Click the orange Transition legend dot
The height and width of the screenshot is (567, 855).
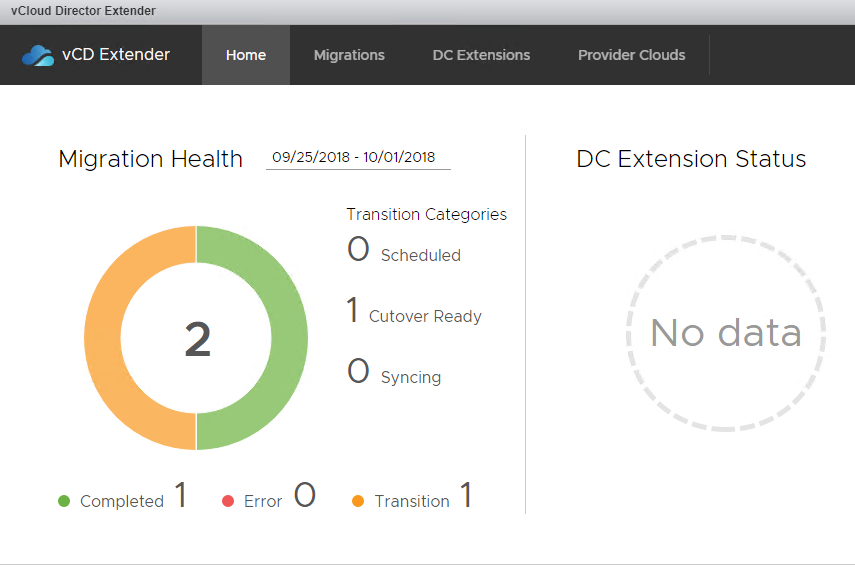pos(358,501)
